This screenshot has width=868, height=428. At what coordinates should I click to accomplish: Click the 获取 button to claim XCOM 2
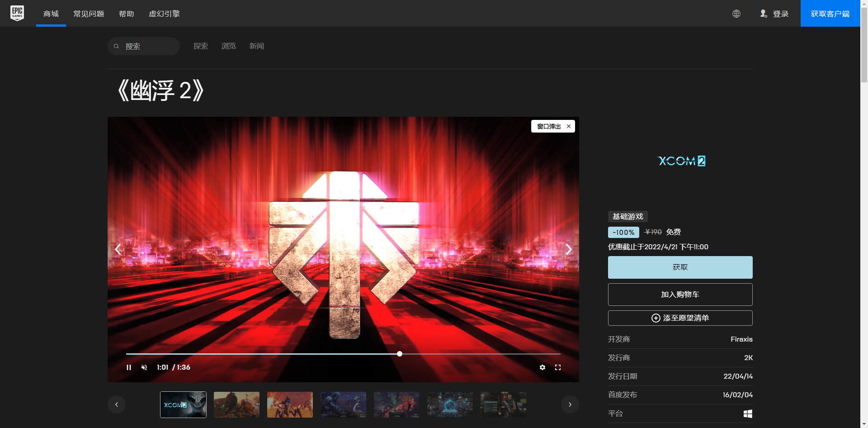[x=680, y=267]
